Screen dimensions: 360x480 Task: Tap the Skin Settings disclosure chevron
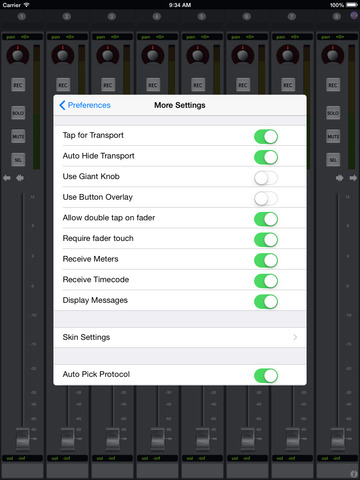(x=295, y=337)
